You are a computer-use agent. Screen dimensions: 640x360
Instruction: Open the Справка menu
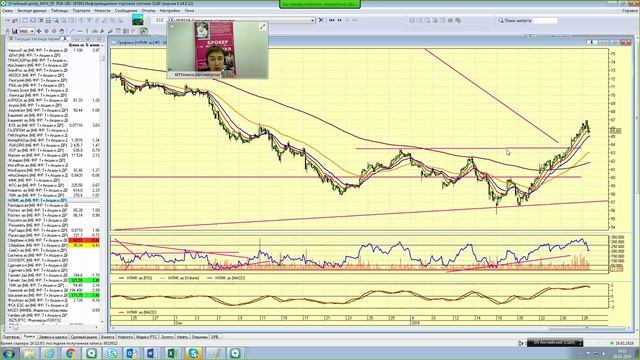[629, 11]
